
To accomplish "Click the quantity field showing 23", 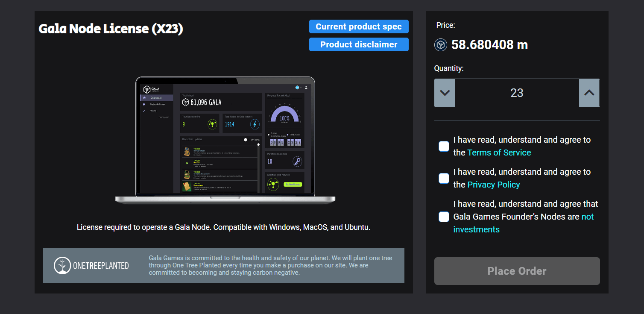I will tap(517, 93).
